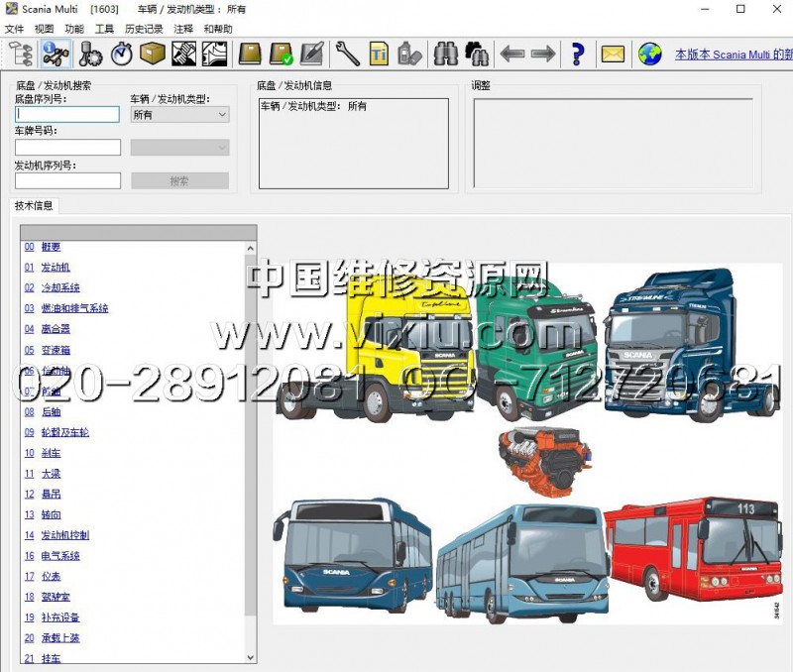The width and height of the screenshot is (793, 672).
Task: Click the single wrench tool icon
Action: pos(348,53)
